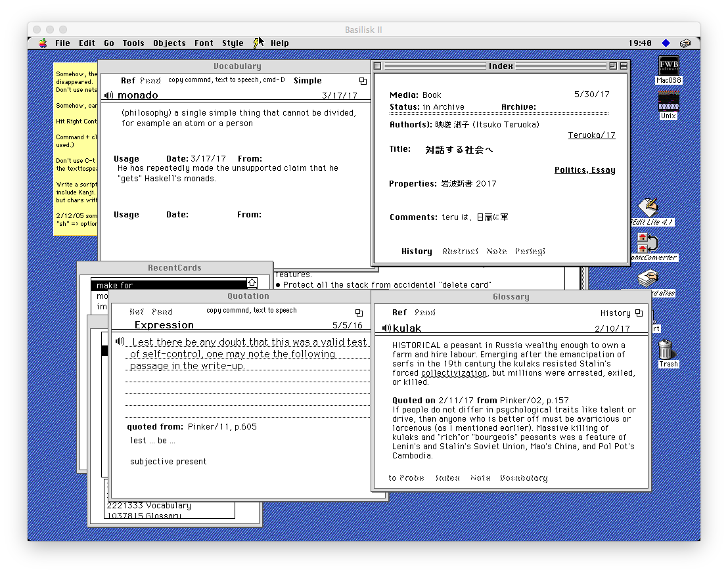Open the Objects menu
Image resolution: width=728 pixels, height=574 pixels.
(x=170, y=43)
